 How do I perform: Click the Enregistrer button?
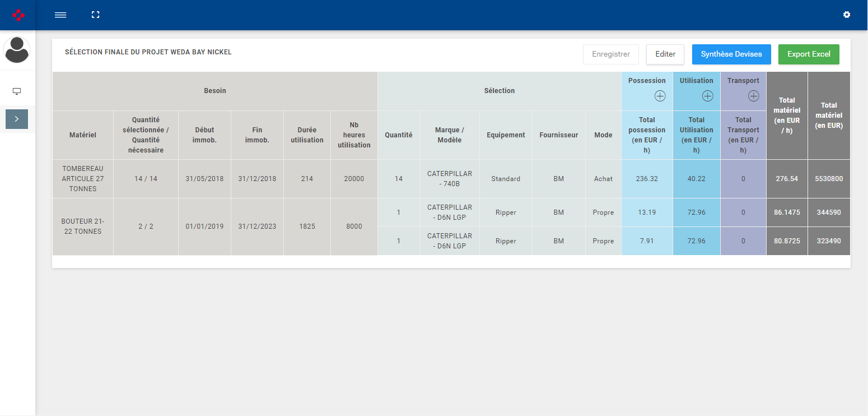[610, 54]
